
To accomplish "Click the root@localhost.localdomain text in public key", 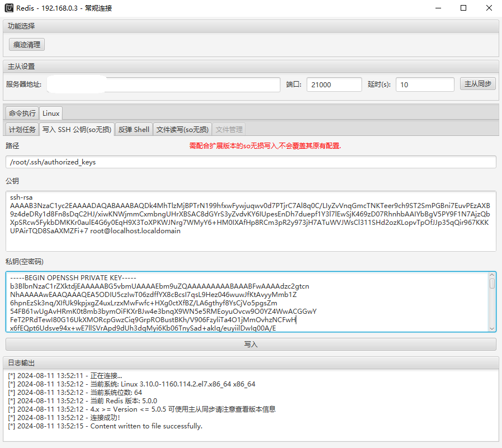I will 135,231.
